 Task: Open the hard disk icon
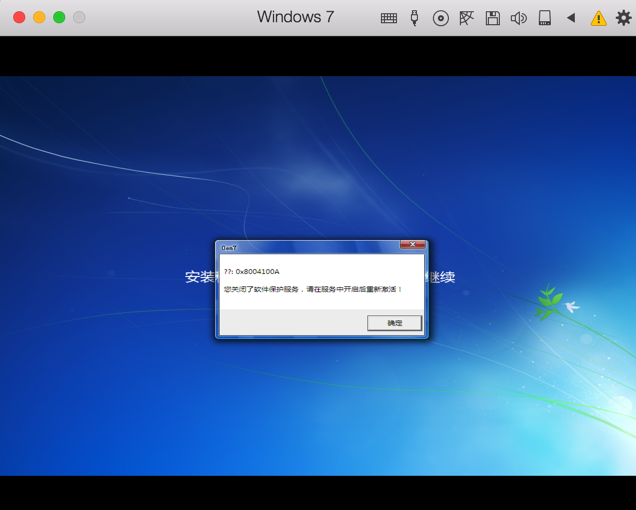pos(544,18)
